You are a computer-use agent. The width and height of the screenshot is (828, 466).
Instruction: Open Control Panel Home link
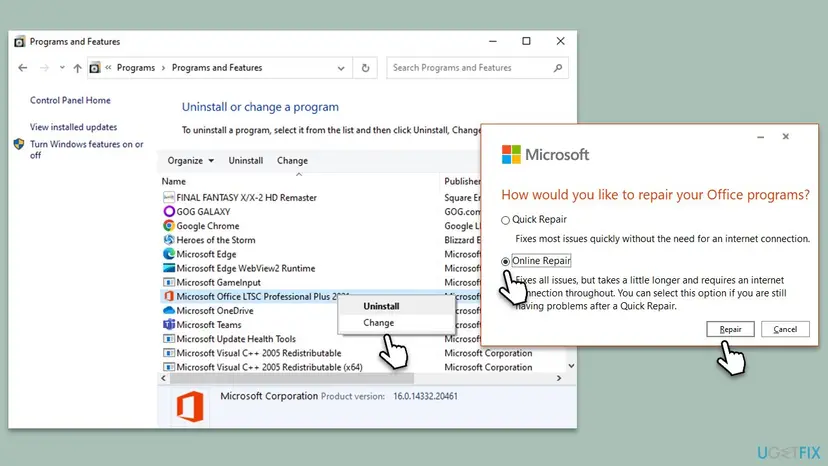click(x=70, y=100)
